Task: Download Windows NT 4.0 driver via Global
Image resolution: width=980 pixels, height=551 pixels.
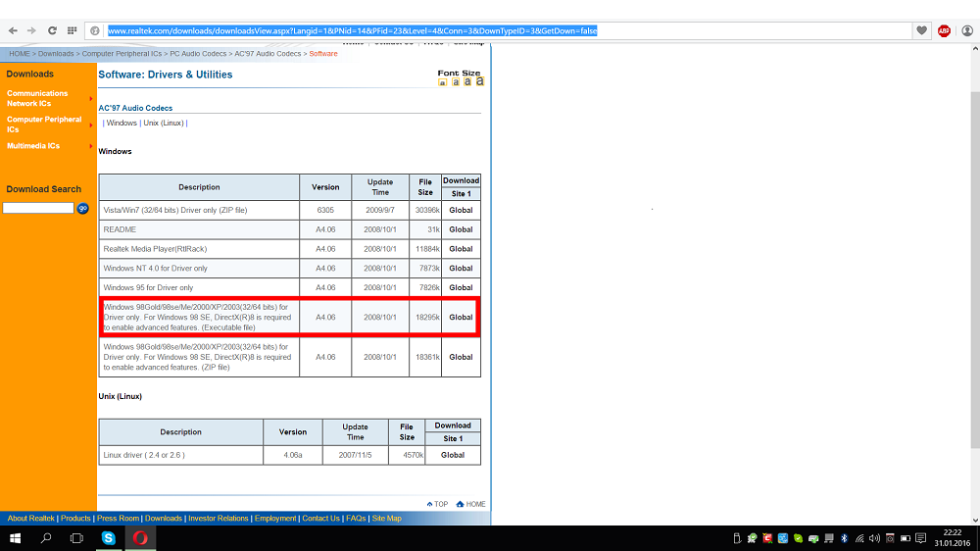Action: (x=461, y=269)
